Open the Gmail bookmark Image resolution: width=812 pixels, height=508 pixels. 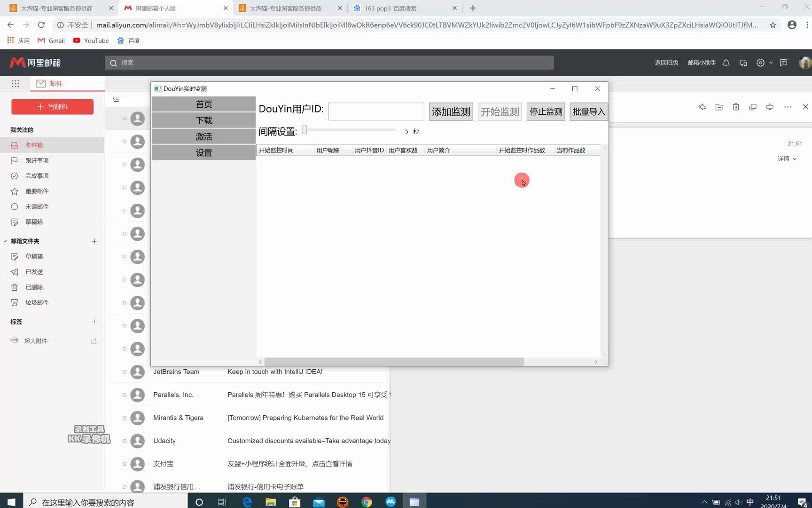[51, 40]
